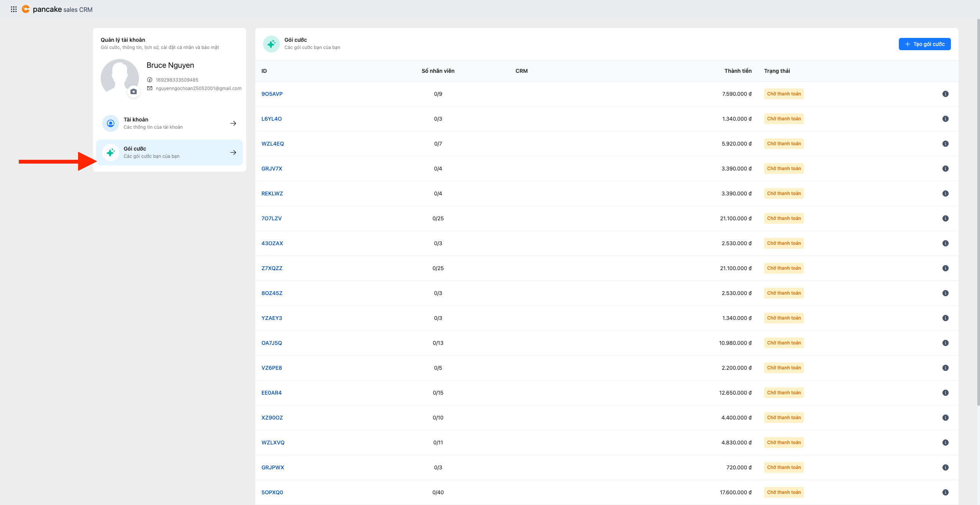This screenshot has height=505, width=980.
Task: Click the Thành tiền column header
Action: [x=738, y=71]
